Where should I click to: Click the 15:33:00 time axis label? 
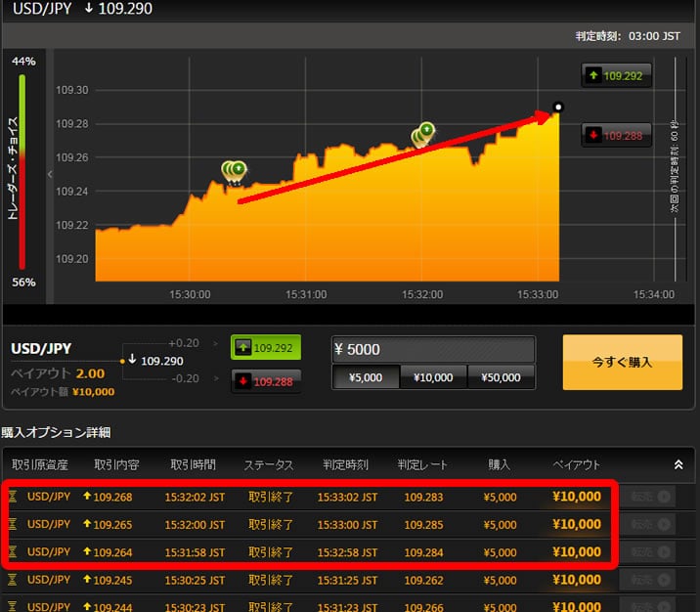tap(538, 294)
